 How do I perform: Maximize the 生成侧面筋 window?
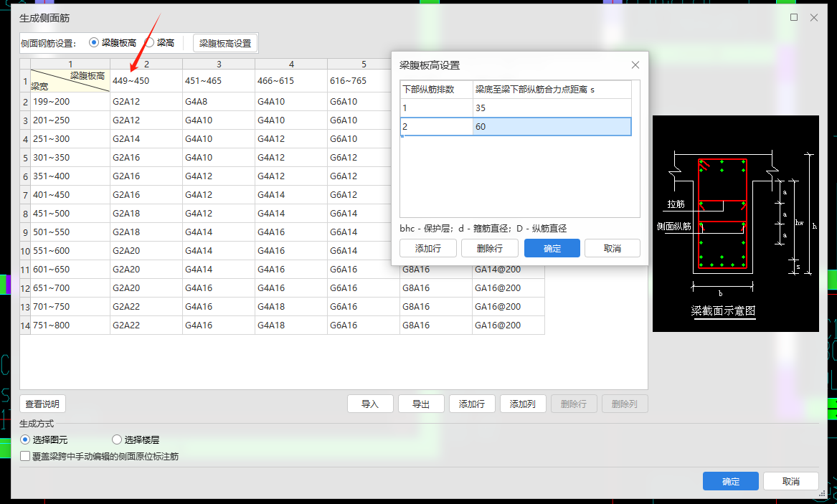(x=794, y=18)
